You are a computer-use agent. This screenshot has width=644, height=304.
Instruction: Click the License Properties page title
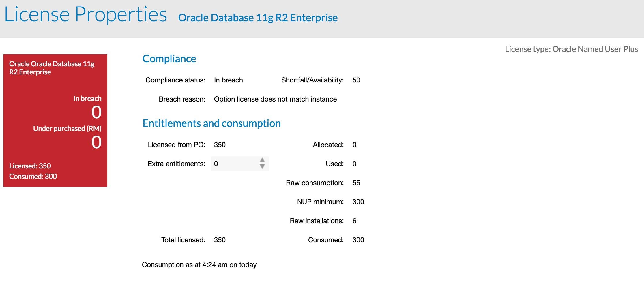86,14
